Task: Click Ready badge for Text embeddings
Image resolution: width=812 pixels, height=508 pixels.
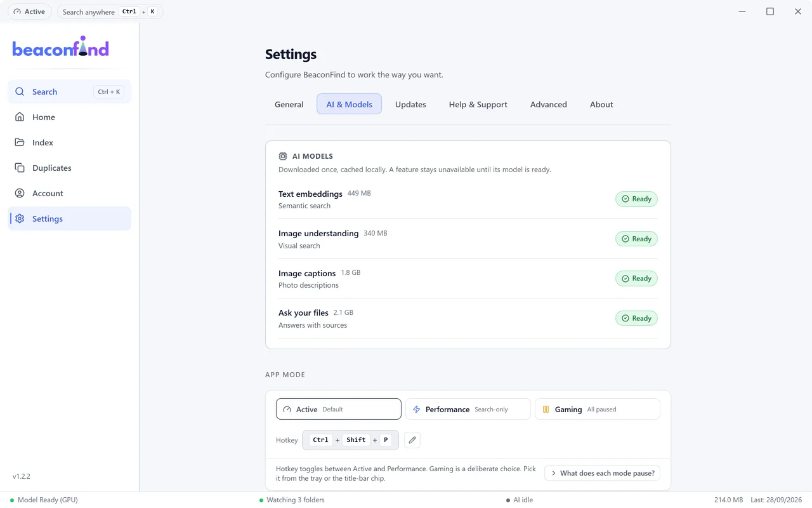Action: (x=636, y=199)
